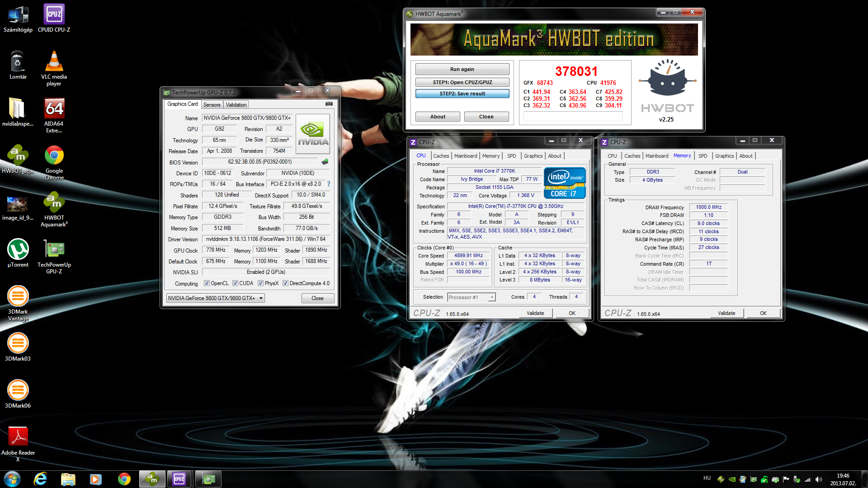
Task: Click the CPU-Z taskbar button
Action: point(179,479)
